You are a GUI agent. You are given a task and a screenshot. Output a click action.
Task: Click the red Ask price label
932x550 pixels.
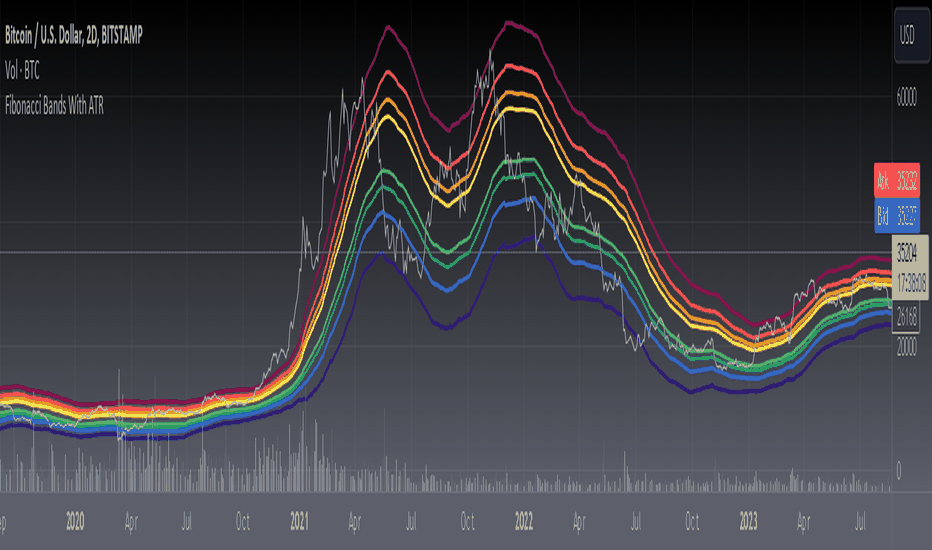[x=897, y=180]
